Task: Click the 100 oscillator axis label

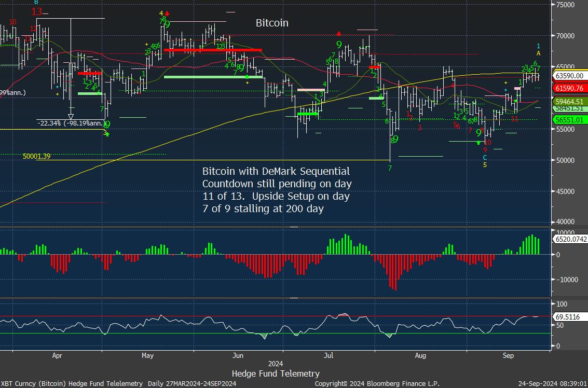Action: (x=562, y=304)
